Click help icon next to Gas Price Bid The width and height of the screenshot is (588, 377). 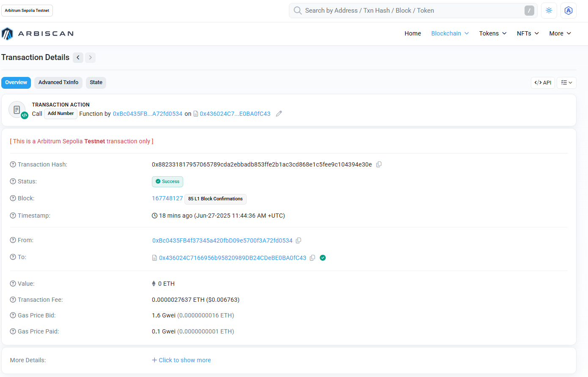(x=13, y=315)
